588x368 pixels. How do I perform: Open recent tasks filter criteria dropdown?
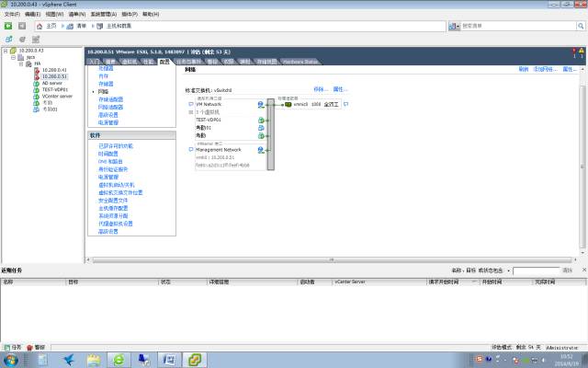click(x=508, y=270)
